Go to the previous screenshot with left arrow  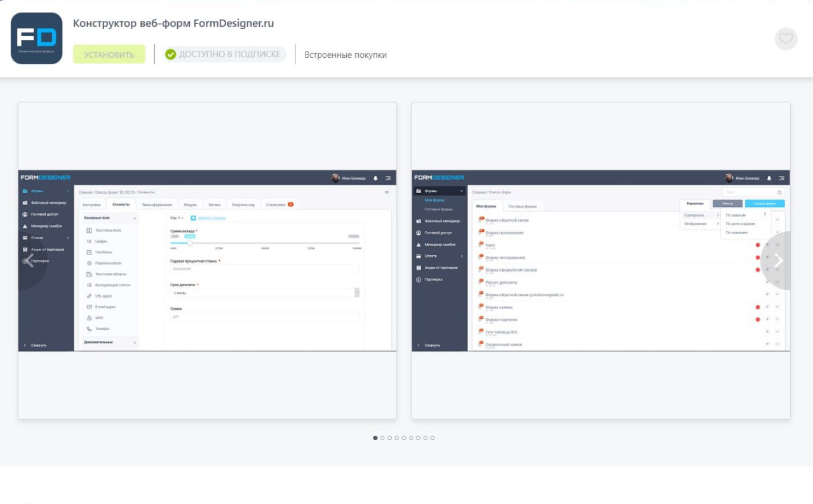coord(29,260)
